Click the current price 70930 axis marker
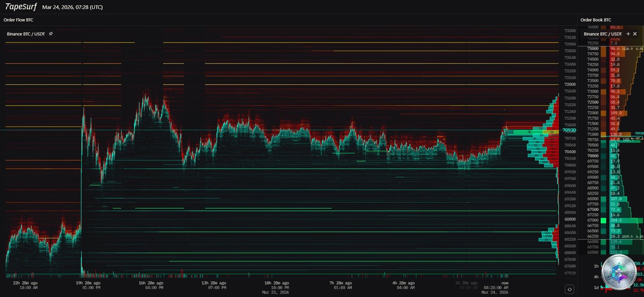644x297 pixels. (x=569, y=130)
